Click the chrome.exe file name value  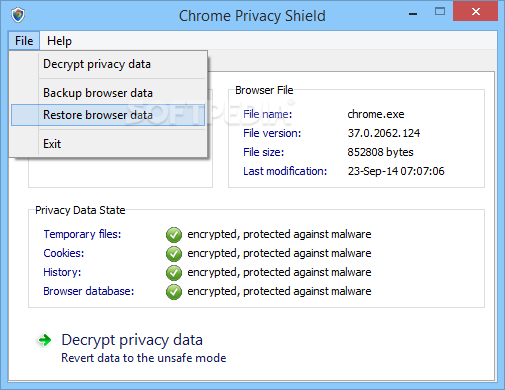point(376,114)
